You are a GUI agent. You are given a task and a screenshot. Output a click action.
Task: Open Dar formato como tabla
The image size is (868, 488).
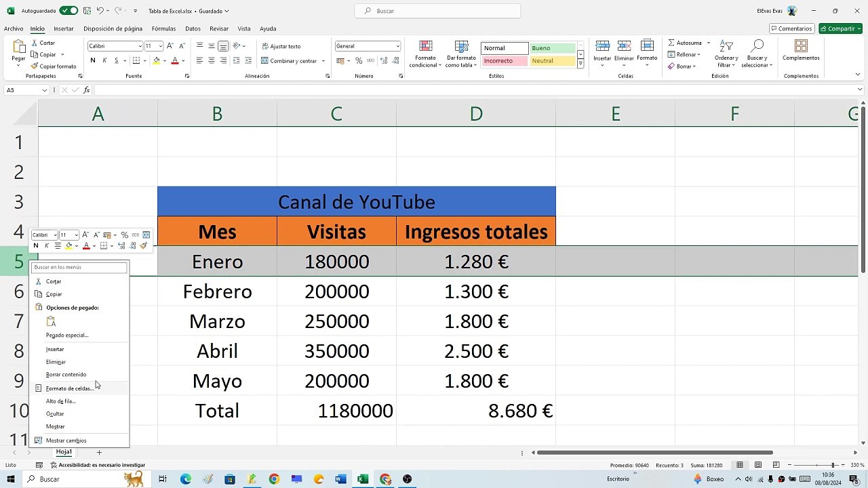(461, 54)
